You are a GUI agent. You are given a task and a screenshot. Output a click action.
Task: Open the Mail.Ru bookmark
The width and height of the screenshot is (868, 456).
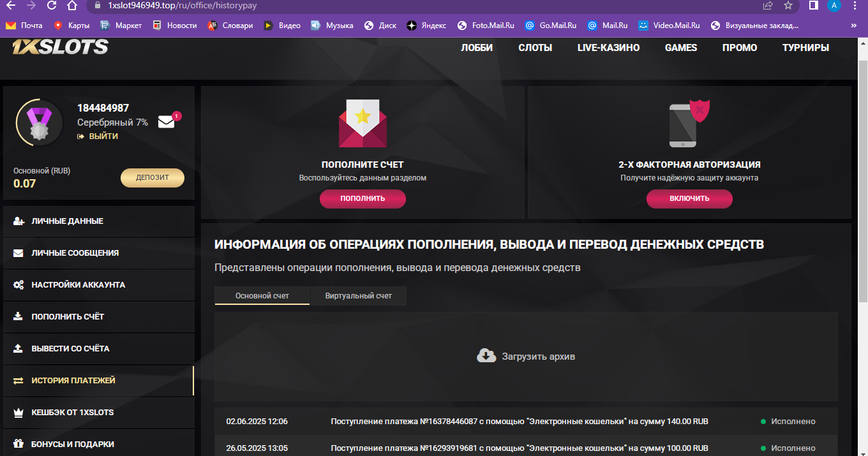608,26
